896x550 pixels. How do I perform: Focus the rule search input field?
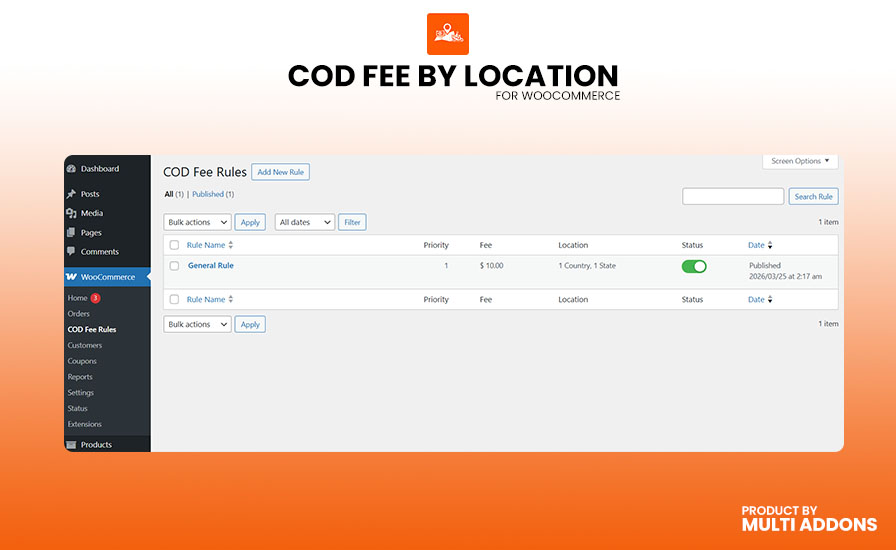pos(733,197)
